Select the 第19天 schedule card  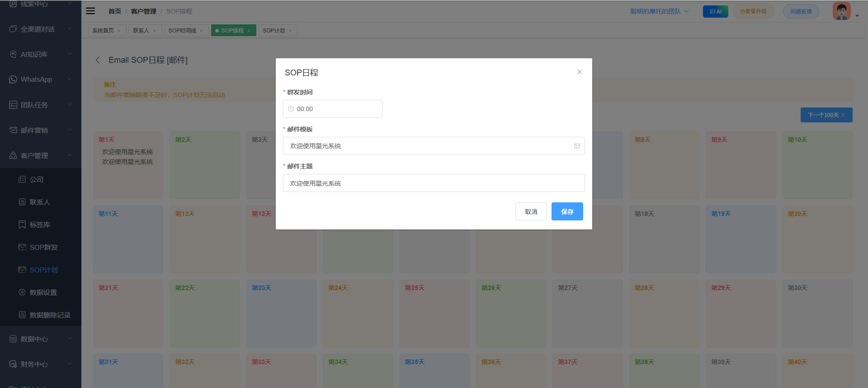coord(741,239)
